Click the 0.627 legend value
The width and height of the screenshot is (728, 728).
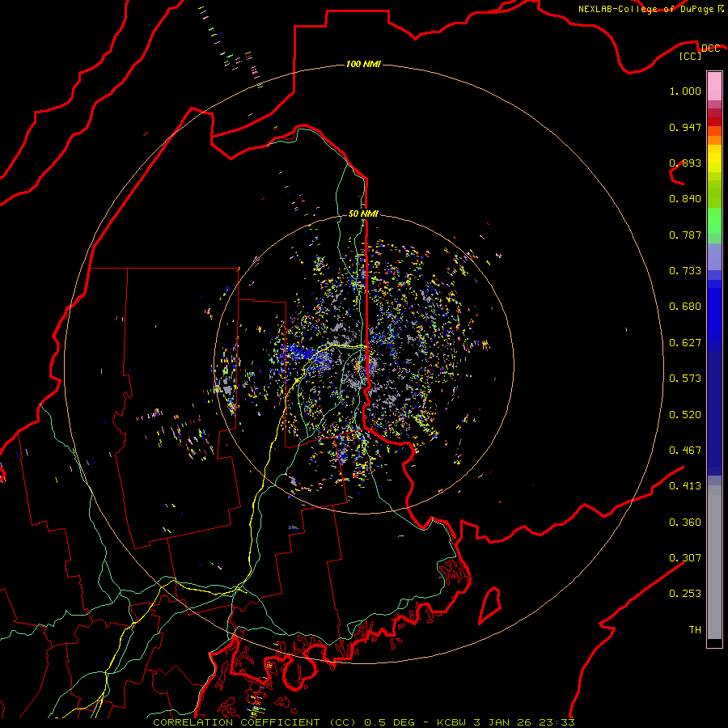click(685, 343)
